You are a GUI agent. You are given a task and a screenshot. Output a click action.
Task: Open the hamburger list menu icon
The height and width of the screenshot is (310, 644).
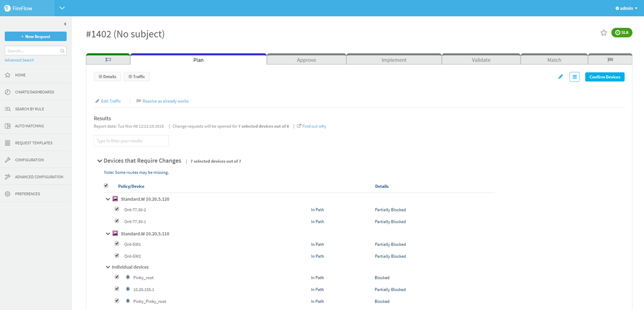(x=574, y=77)
